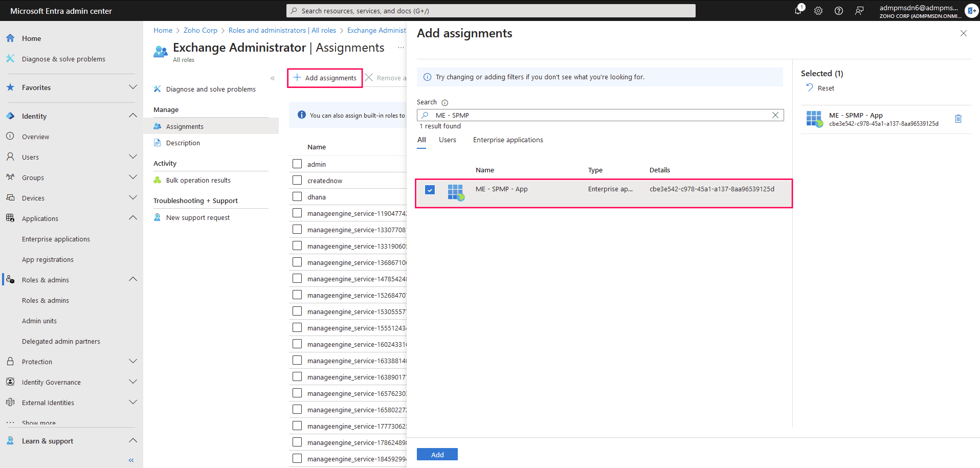Image resolution: width=980 pixels, height=468 pixels.
Task: Click the Home icon in sidebar
Action: pyautogui.click(x=10, y=38)
